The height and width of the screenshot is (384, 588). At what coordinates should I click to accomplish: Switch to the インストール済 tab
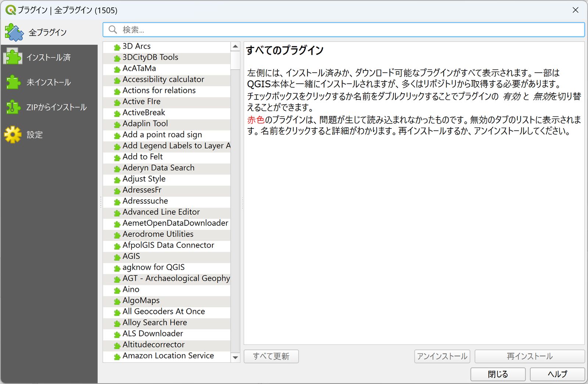49,57
